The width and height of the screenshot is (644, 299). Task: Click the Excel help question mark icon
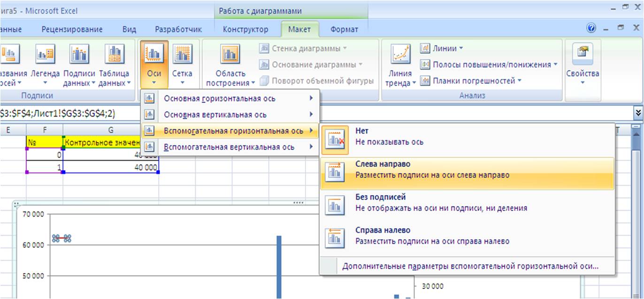coord(591,28)
